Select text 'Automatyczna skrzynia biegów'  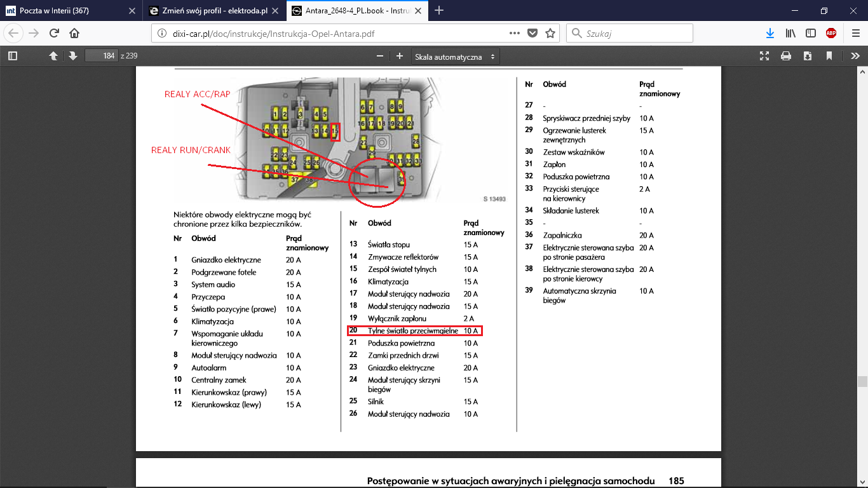click(580, 295)
